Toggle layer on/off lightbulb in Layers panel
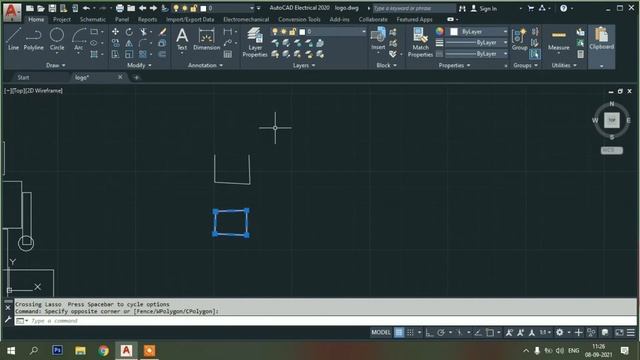The image size is (640, 360). click(275, 31)
